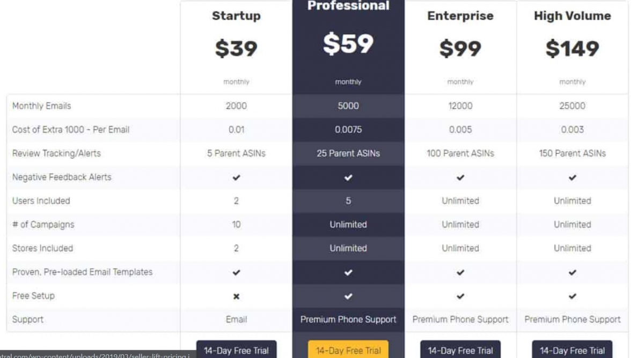The width and height of the screenshot is (644, 358).
Task: Click the Enterprise plan heading
Action: 460,16
